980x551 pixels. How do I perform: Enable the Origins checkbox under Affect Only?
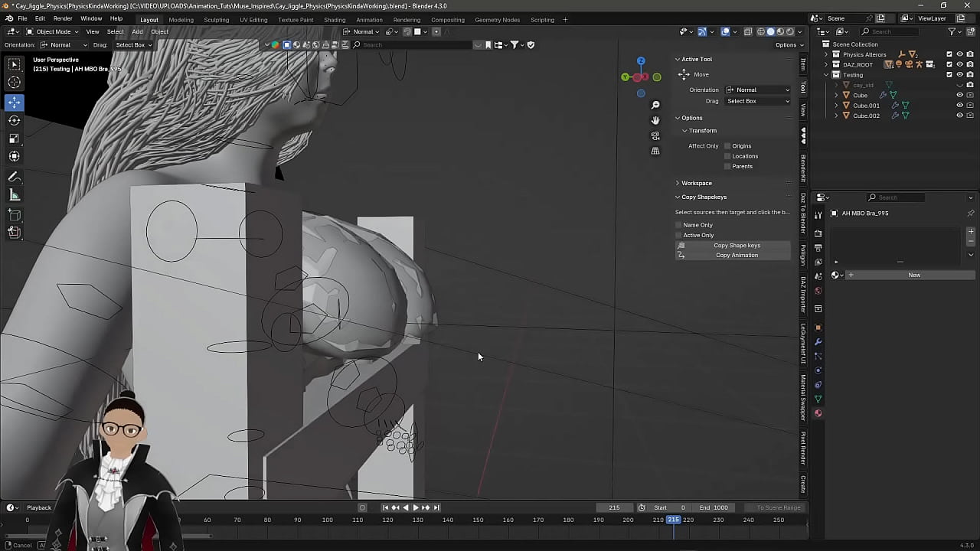tap(727, 146)
